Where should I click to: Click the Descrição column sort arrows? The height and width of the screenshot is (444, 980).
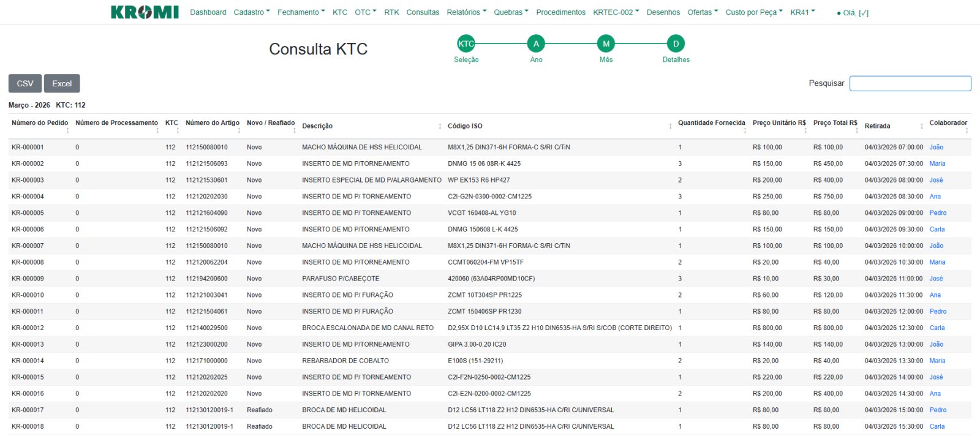tap(440, 126)
